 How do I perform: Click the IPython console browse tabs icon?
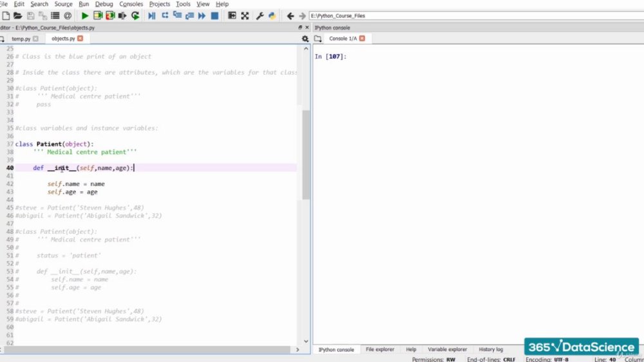pos(318,39)
